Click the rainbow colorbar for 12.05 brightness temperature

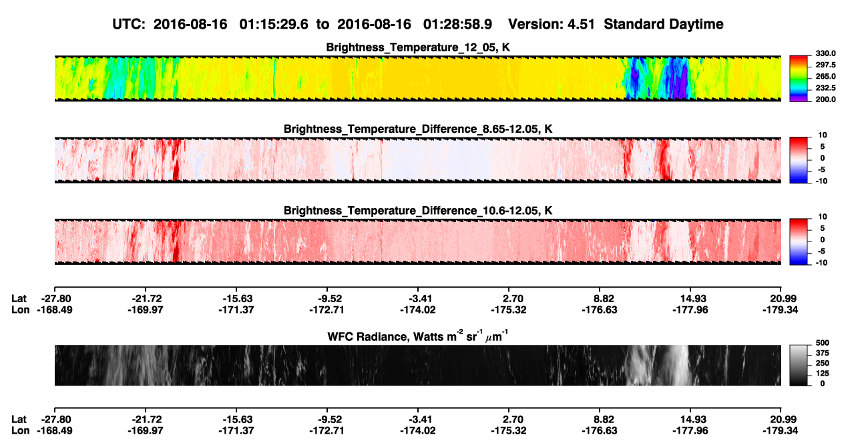799,78
